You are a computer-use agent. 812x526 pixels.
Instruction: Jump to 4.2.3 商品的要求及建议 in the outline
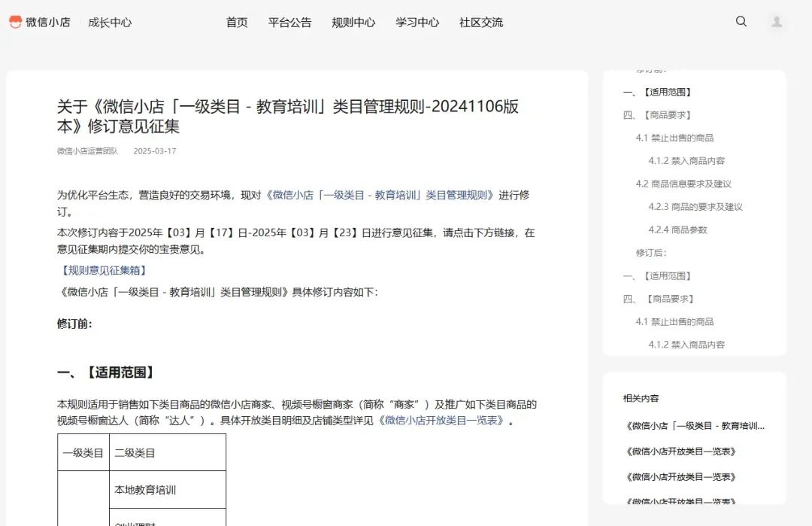coord(695,207)
